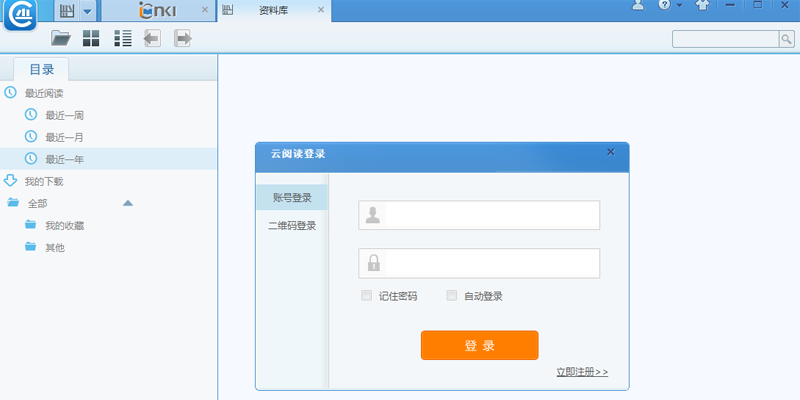The height and width of the screenshot is (400, 800).
Task: Select 最近一年 item
Action: click(64, 160)
